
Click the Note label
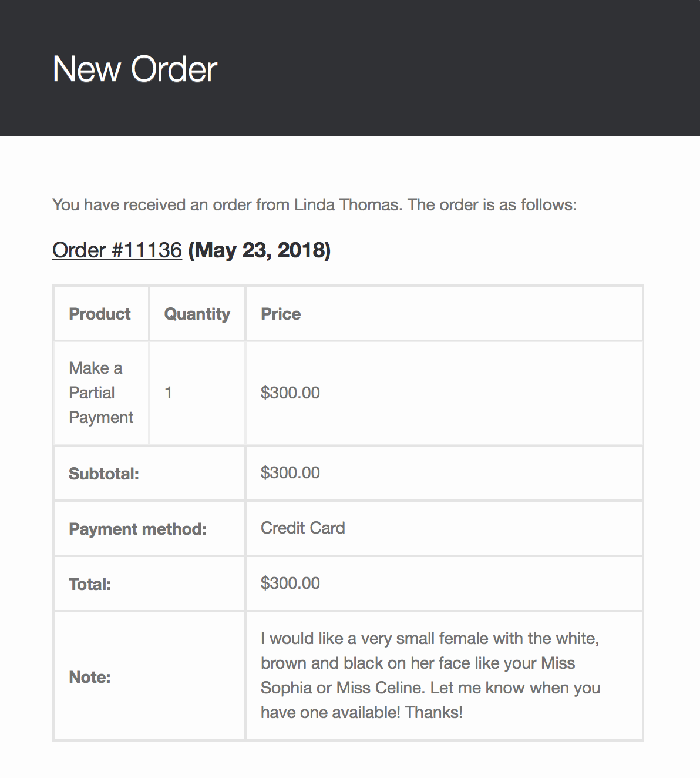click(x=90, y=677)
